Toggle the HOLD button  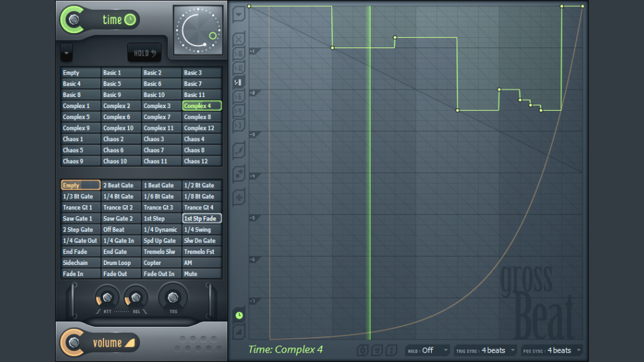click(x=144, y=53)
